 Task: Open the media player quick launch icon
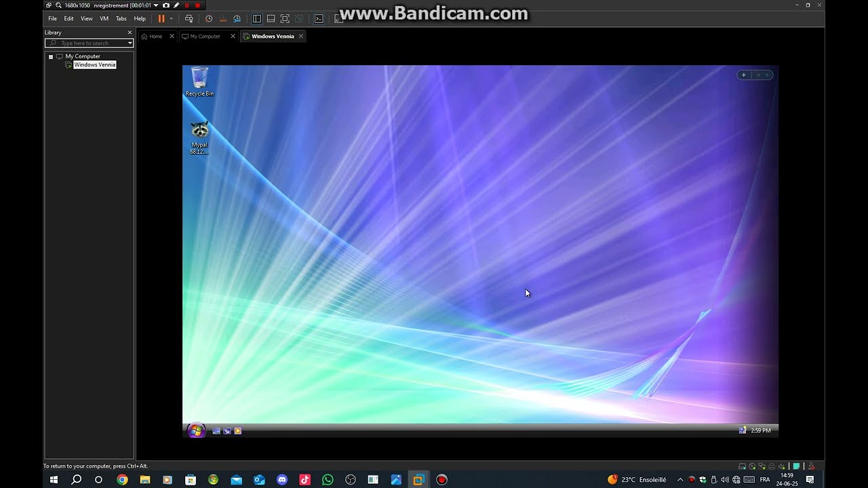(x=238, y=430)
